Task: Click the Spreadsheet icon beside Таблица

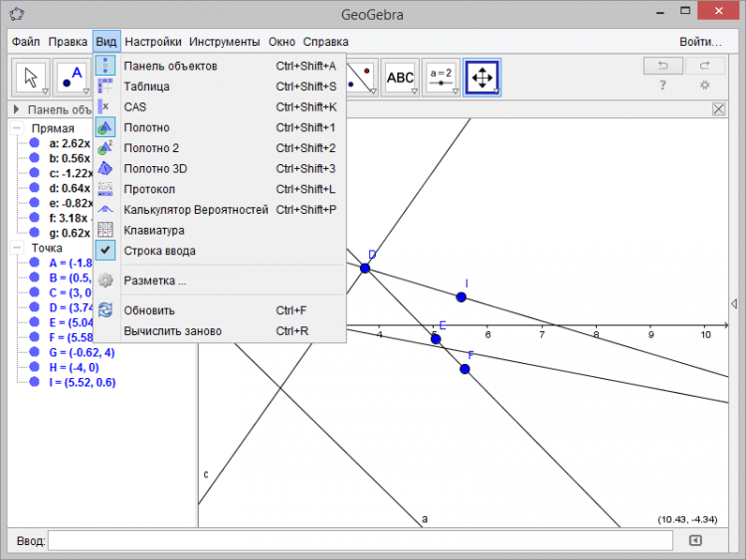Action: [105, 87]
